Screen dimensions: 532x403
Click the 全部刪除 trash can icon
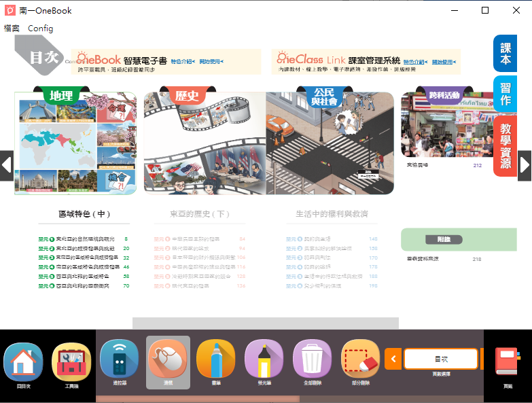[313, 359]
